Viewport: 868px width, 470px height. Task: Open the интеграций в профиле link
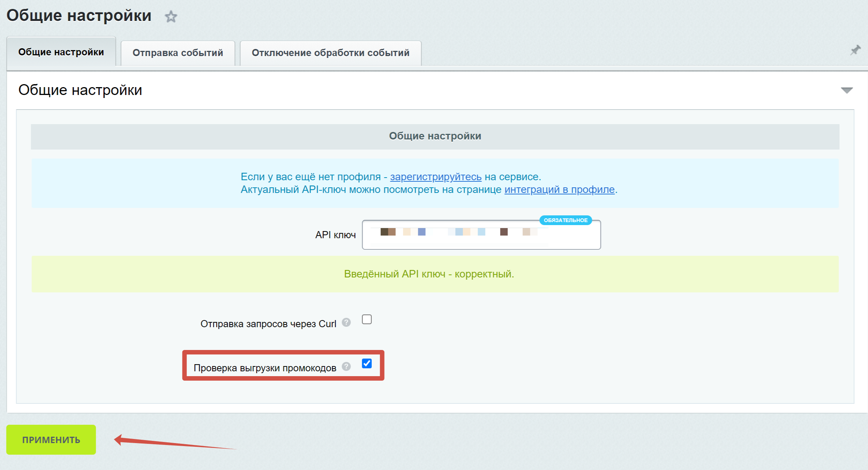coord(559,190)
